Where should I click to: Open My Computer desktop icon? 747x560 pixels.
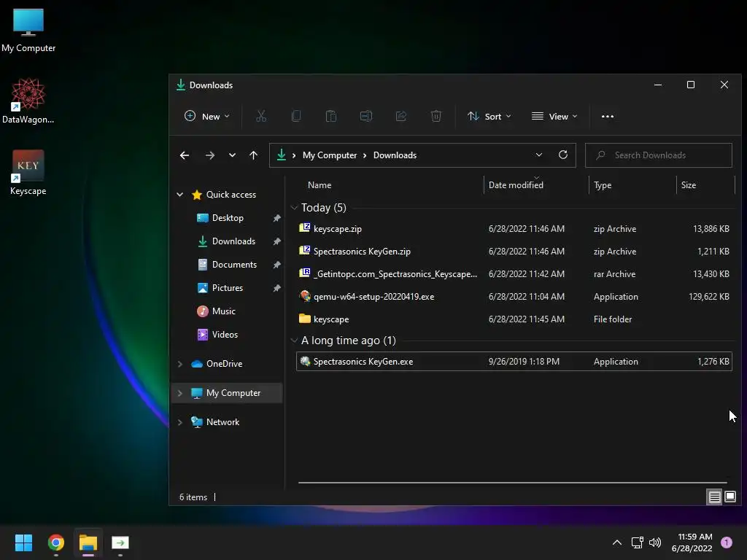coord(28,30)
